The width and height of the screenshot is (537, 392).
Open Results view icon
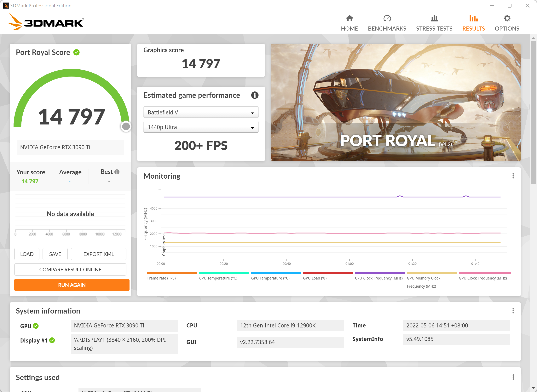tap(474, 18)
